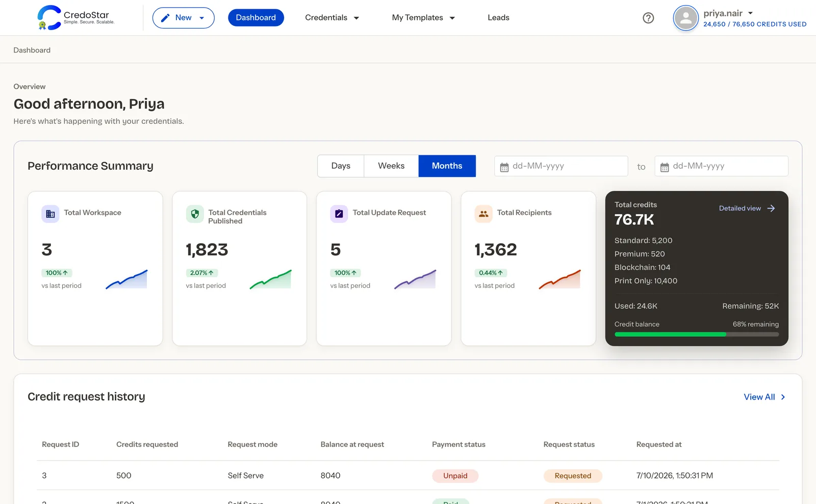Screen dimensions: 816x504
Task: Click the Standard: 5,200 line
Action: click(644, 241)
